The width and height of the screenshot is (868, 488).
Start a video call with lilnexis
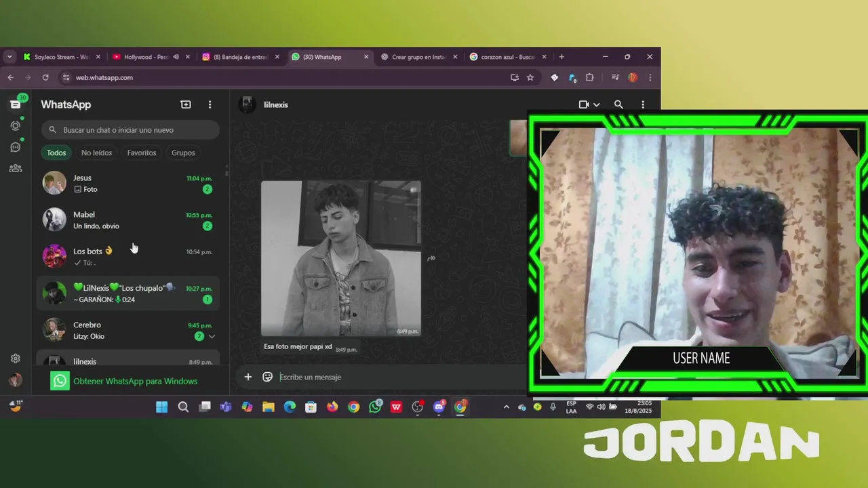click(584, 104)
